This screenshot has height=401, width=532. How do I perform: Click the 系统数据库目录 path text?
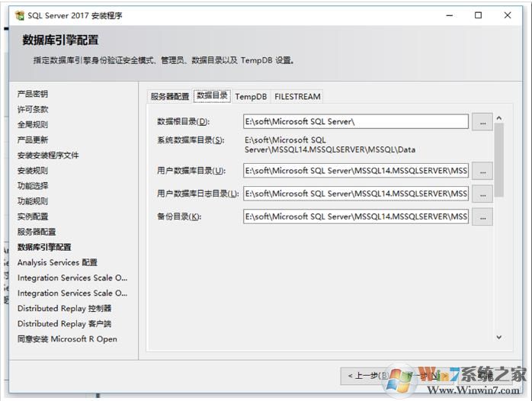point(330,145)
